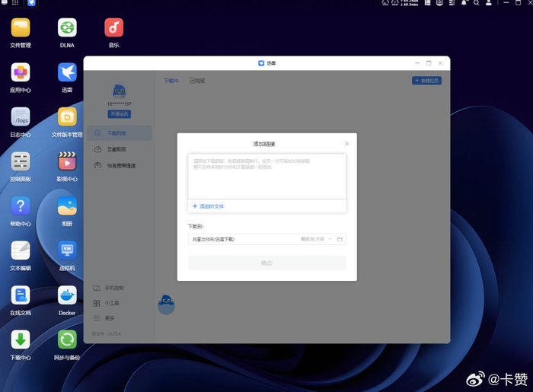This screenshot has width=533, height=392.
Task: Click the 添加BT文件 link
Action: [x=208, y=206]
